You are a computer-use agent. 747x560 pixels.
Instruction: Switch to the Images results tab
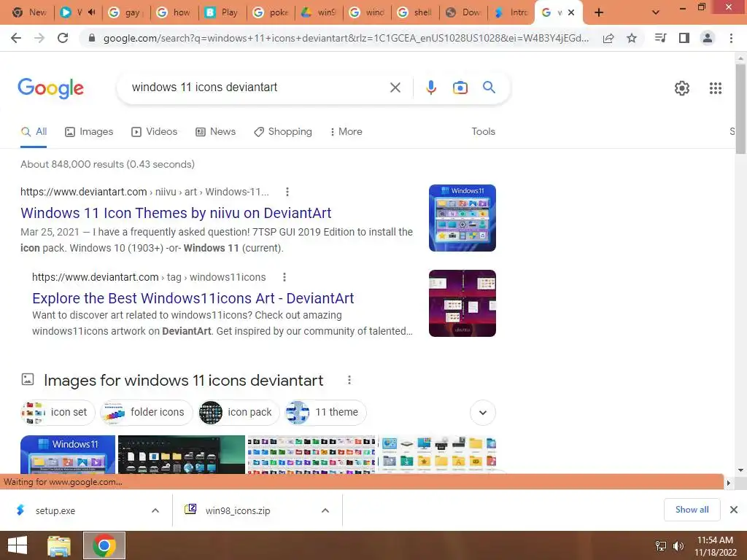pos(89,132)
